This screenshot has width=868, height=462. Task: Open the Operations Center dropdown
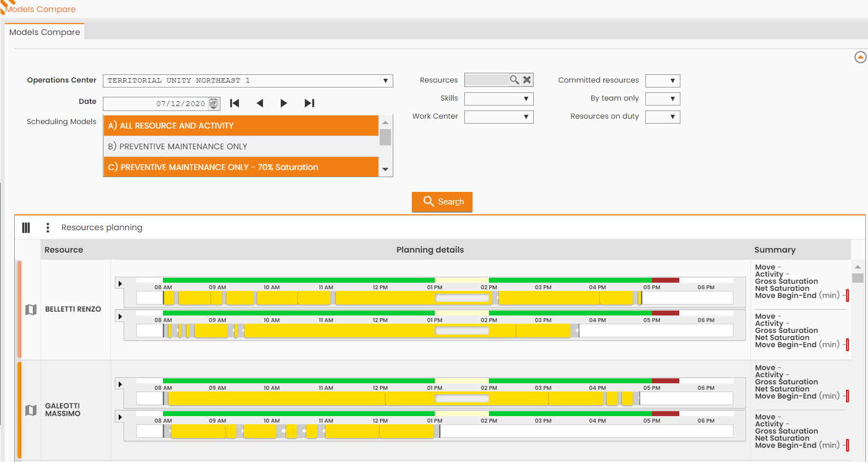pos(248,81)
